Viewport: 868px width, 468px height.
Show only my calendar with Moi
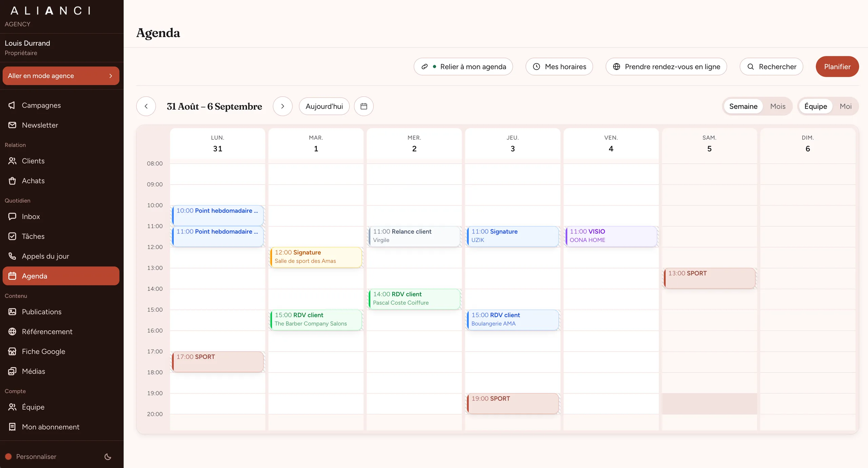[x=846, y=106]
